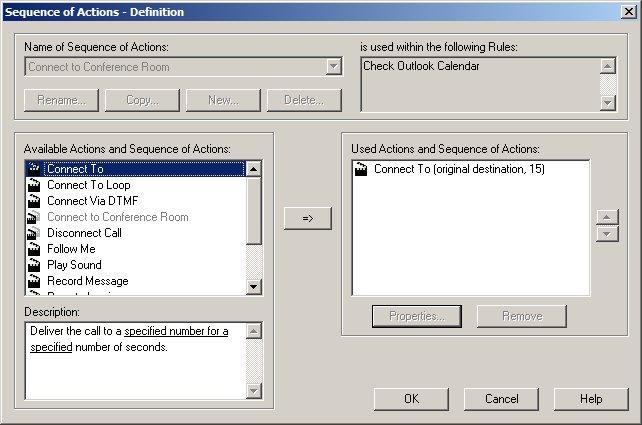Screen dimensions: 642x425
Task: Select Connect to Conference Room list entry
Action: tap(118, 217)
